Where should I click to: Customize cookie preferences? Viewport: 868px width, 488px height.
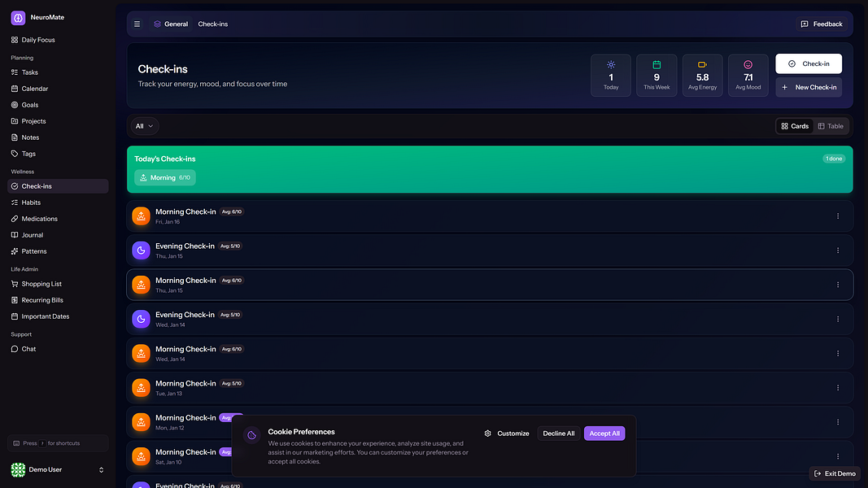click(507, 434)
